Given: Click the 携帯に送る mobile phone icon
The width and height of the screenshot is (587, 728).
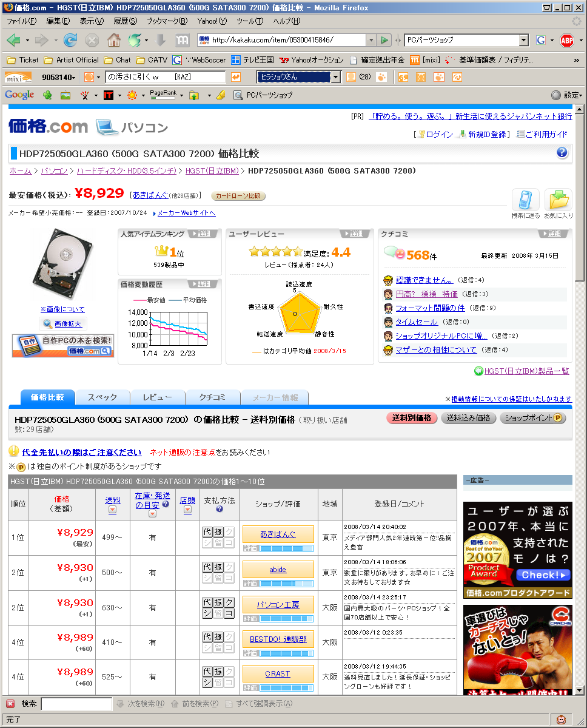Looking at the screenshot, I should [x=525, y=200].
